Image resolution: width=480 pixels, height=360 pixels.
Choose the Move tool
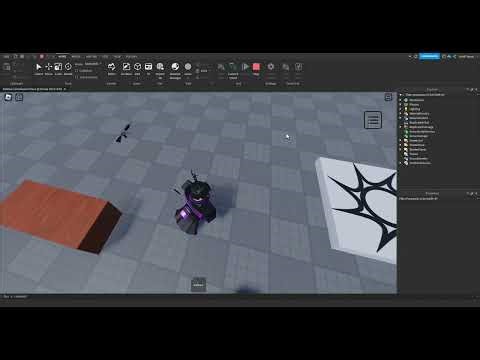coord(49,68)
